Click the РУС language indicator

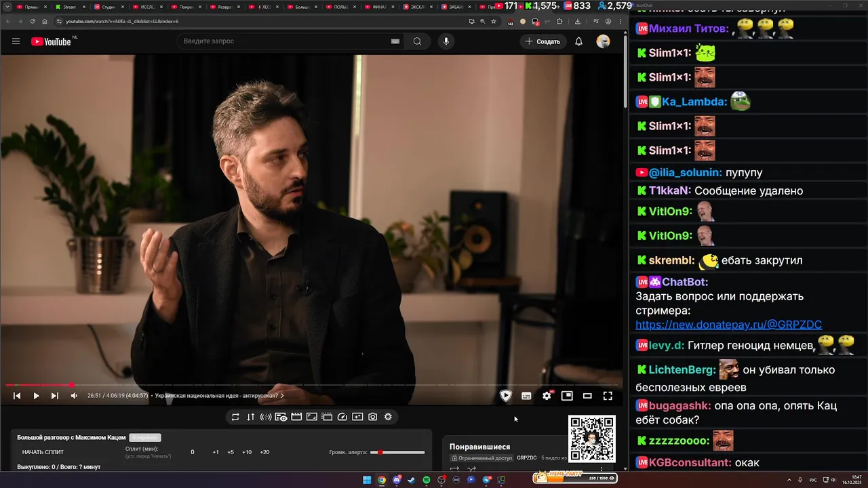click(x=813, y=480)
